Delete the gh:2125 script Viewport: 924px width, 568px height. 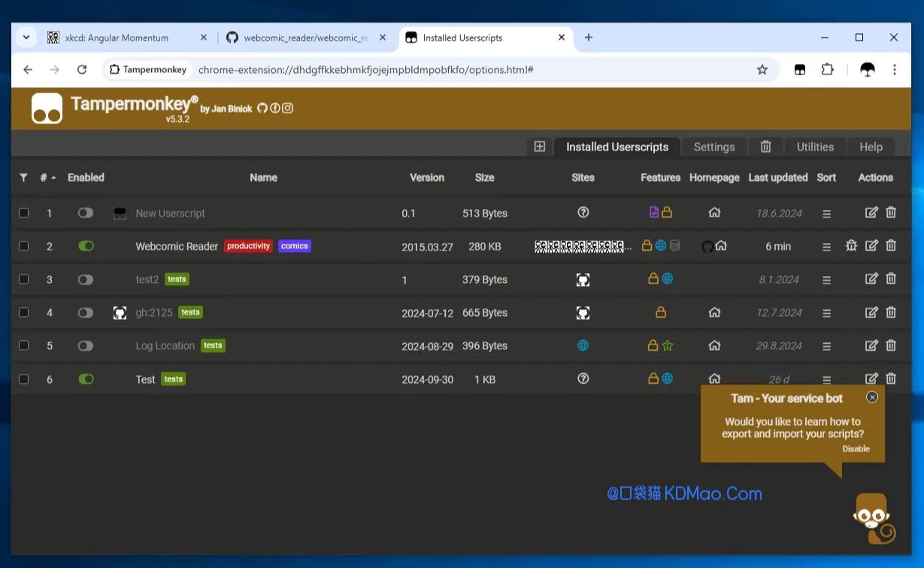891,312
